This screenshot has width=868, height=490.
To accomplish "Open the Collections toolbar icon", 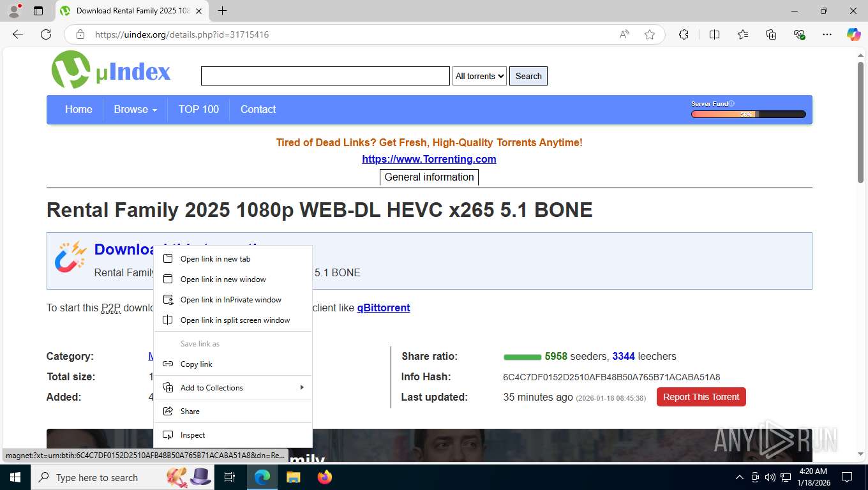I will 771,34.
